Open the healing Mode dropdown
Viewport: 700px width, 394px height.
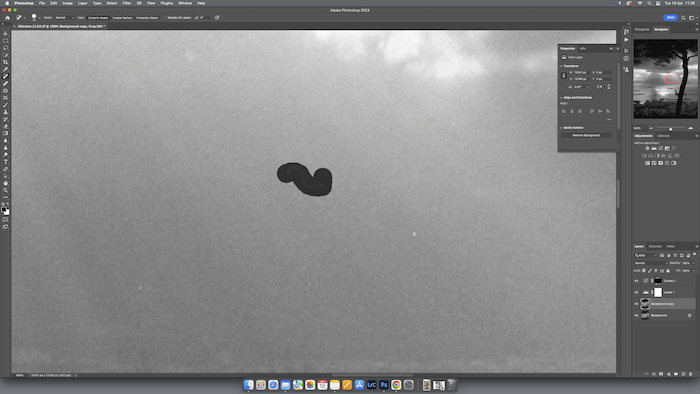click(64, 18)
